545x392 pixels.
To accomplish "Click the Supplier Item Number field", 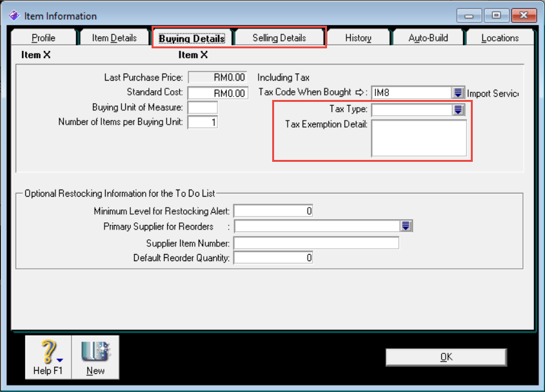I will coord(316,243).
